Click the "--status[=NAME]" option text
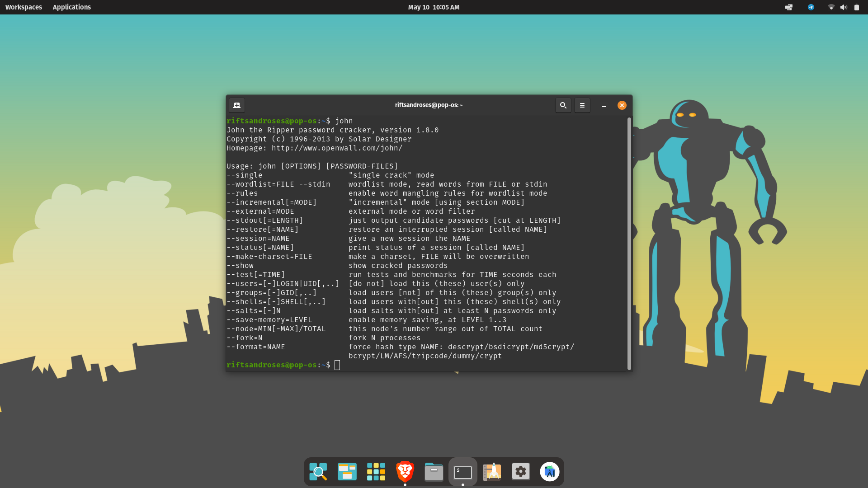Viewport: 868px width, 488px height. coord(260,248)
